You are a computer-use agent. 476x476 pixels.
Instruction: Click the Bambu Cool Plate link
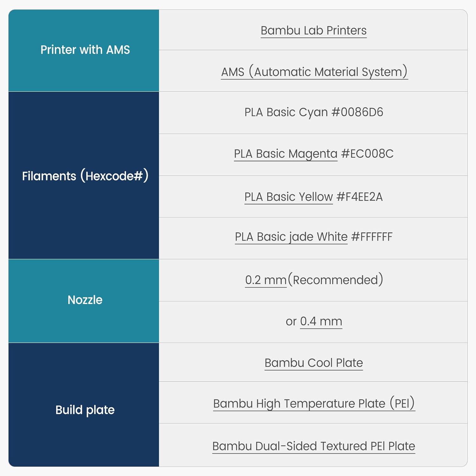314,363
